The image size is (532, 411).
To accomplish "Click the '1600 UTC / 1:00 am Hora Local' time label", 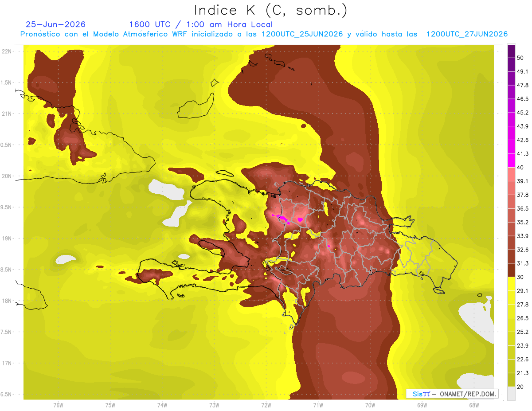I will coord(201,24).
